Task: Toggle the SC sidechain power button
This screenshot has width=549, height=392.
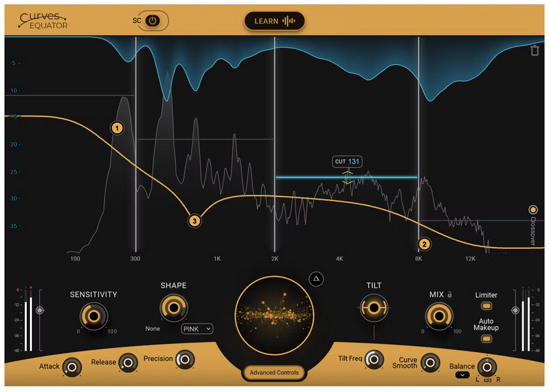Action: 153,20
